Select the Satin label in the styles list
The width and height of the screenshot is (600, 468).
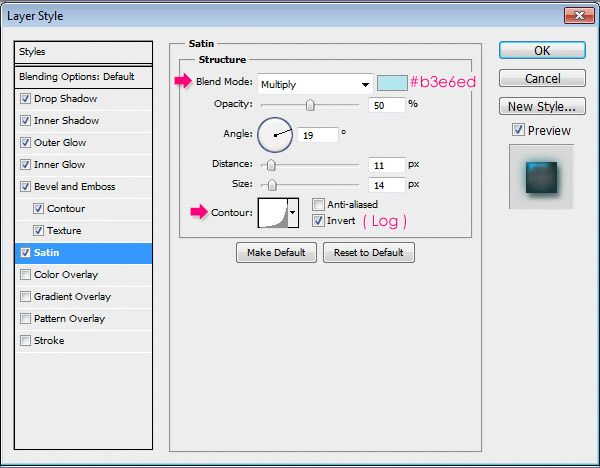46,253
